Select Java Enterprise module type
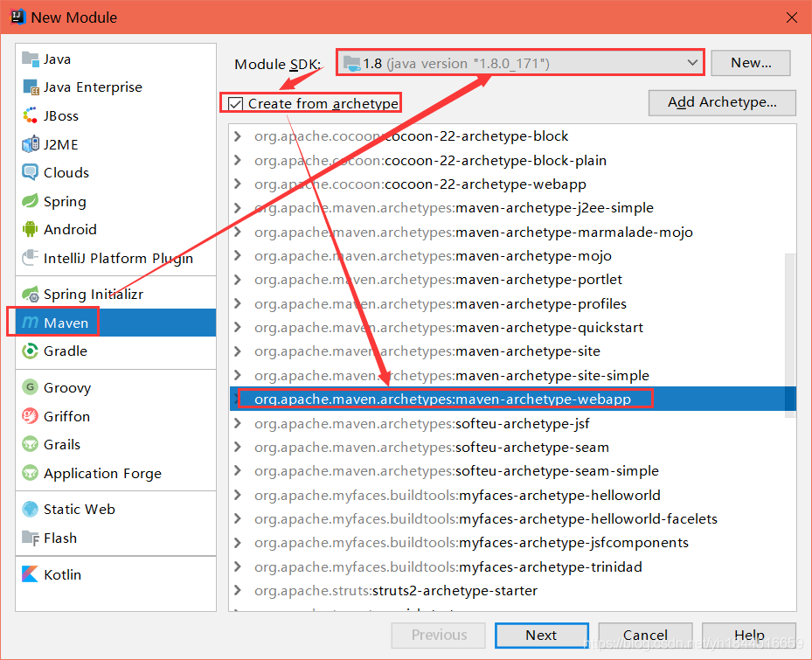Viewport: 812px width, 660px height. click(x=115, y=87)
